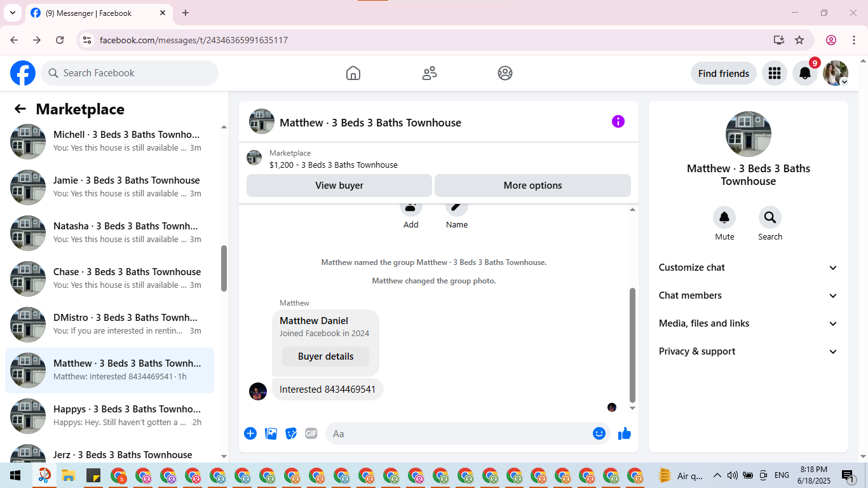This screenshot has height=488, width=868.
Task: Attach a file with the photo icon
Action: (x=271, y=433)
